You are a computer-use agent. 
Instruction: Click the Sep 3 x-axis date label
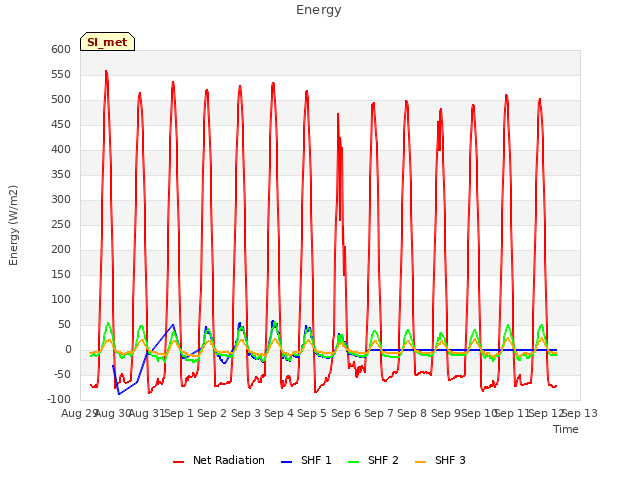[246, 413]
